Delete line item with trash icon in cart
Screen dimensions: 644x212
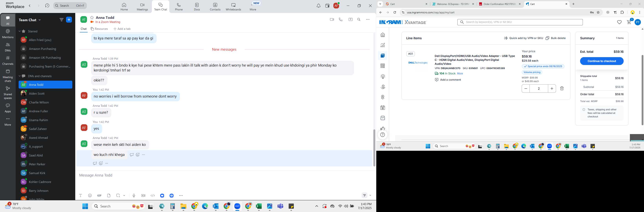pos(562,88)
